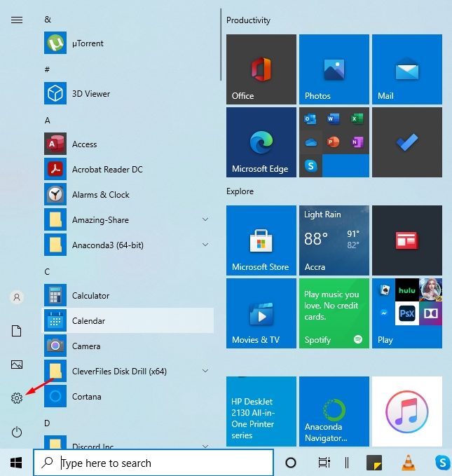Launch Microsoft Edge tile
The height and width of the screenshot is (476, 452).
pos(261,142)
